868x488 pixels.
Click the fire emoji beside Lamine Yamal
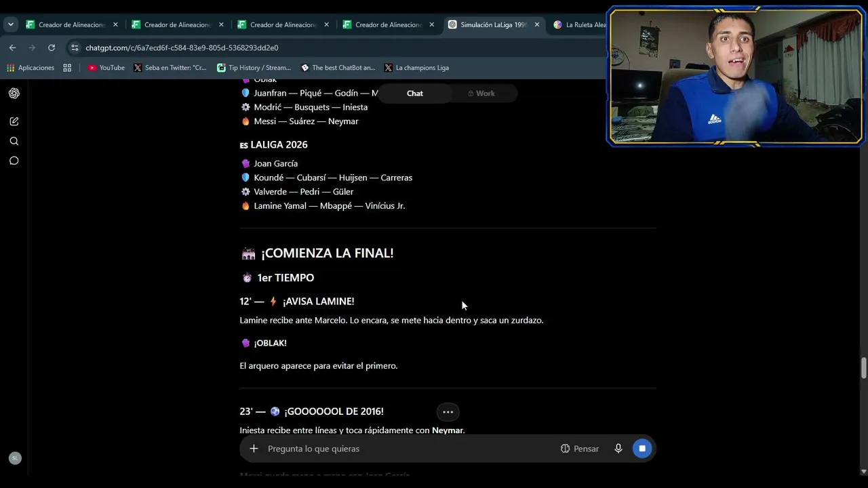(x=245, y=206)
